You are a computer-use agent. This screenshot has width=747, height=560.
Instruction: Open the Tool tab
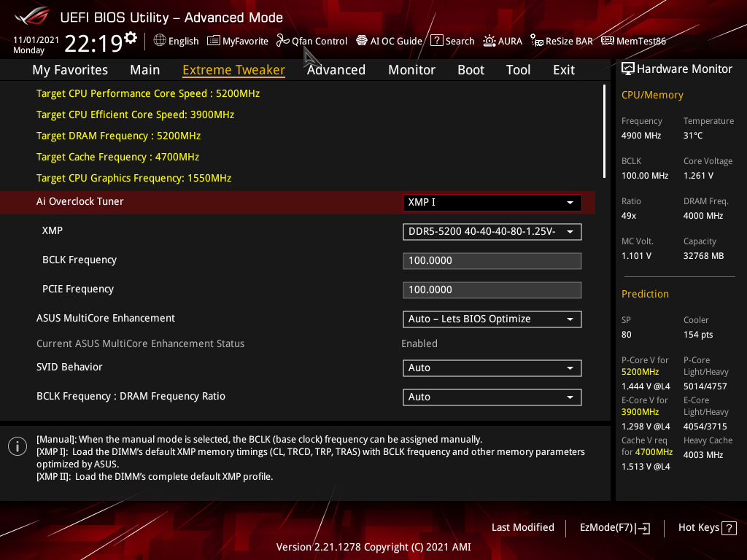[518, 70]
